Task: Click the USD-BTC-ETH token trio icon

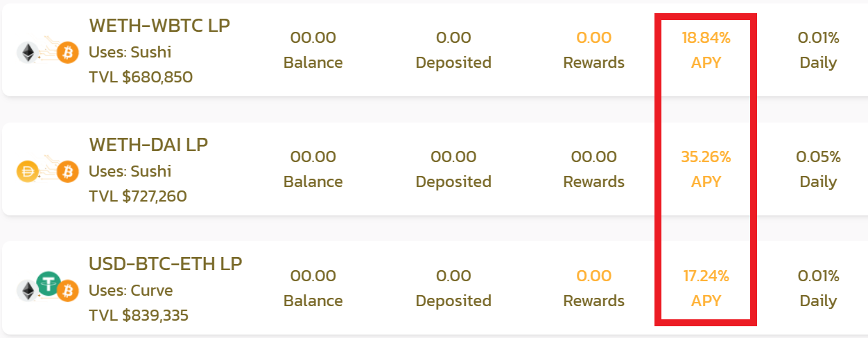Action: pos(48,287)
